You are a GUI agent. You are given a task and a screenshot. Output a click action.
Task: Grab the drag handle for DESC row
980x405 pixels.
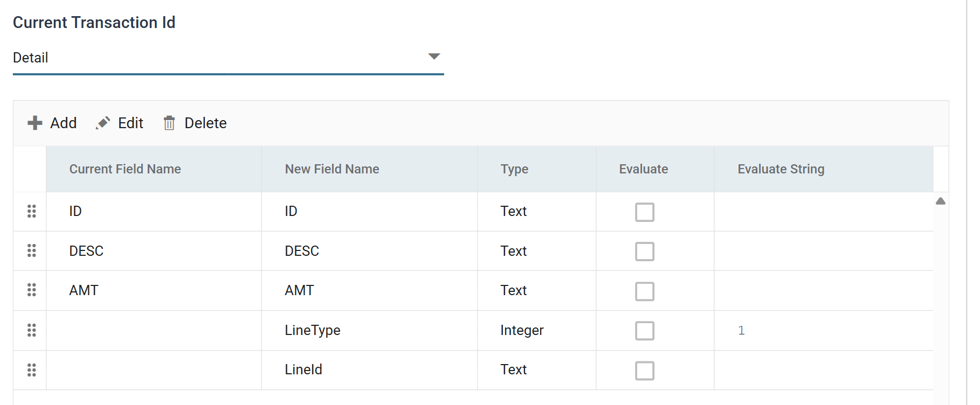[32, 250]
